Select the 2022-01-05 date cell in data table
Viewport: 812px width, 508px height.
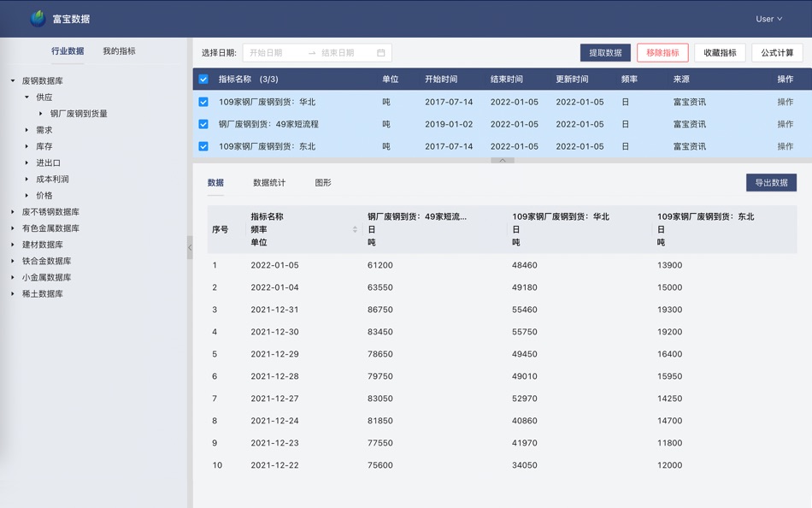click(275, 265)
